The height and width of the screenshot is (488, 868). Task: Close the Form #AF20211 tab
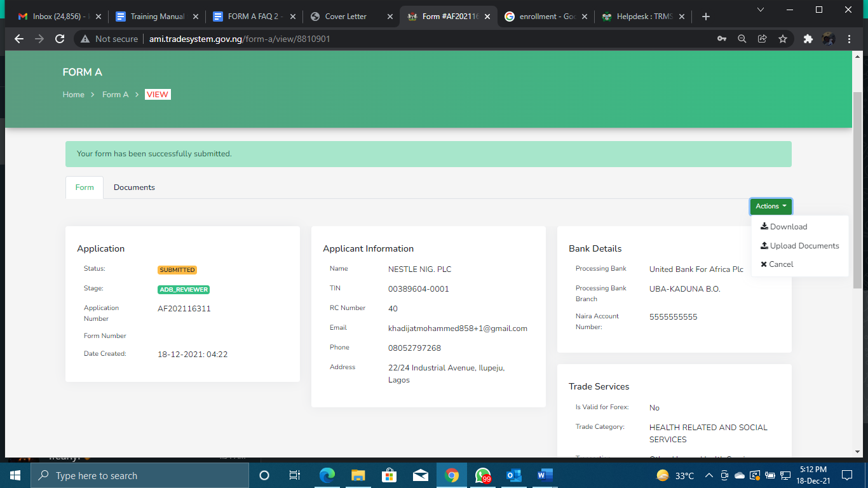pos(487,17)
